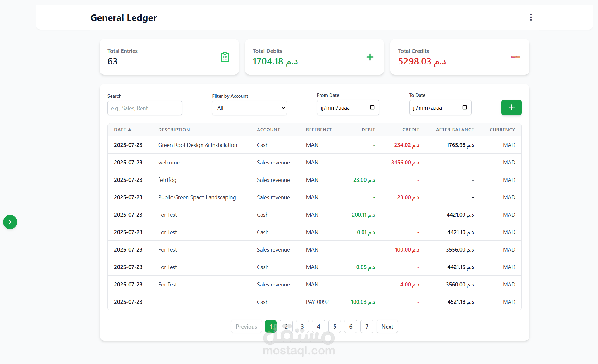598x364 pixels.
Task: Click the green add entry plus button
Action: (x=511, y=107)
